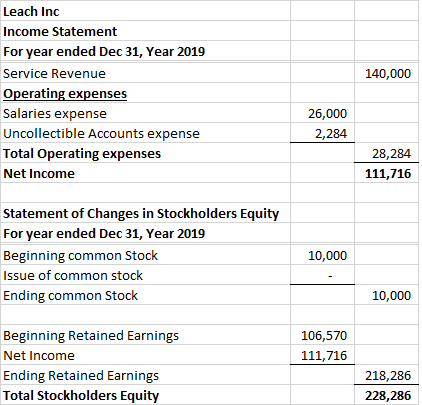The image size is (422, 405).
Task: Click the 'Ending Retained Earnings' label
Action: click(x=81, y=376)
